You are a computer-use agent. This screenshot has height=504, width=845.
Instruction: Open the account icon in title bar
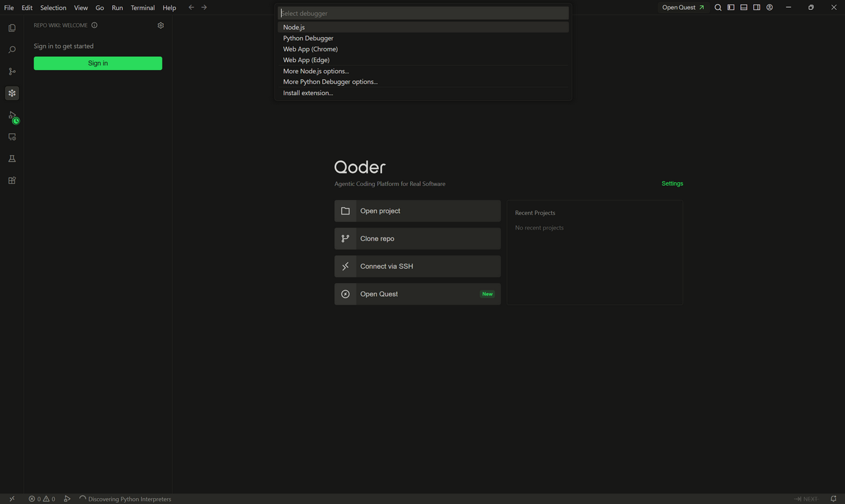pos(770,7)
